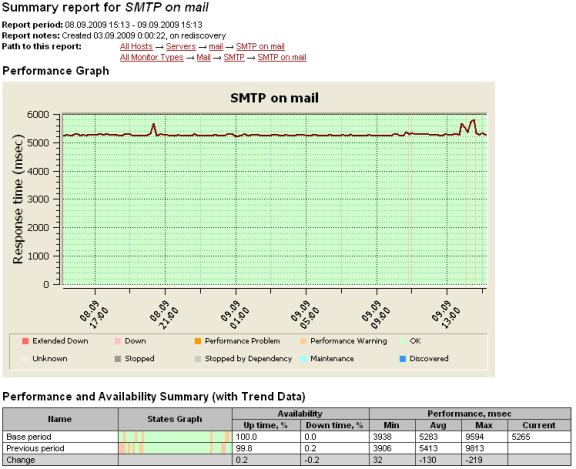Click the Unknown legend swatch
The width and height of the screenshot is (576, 469).
pos(25,359)
